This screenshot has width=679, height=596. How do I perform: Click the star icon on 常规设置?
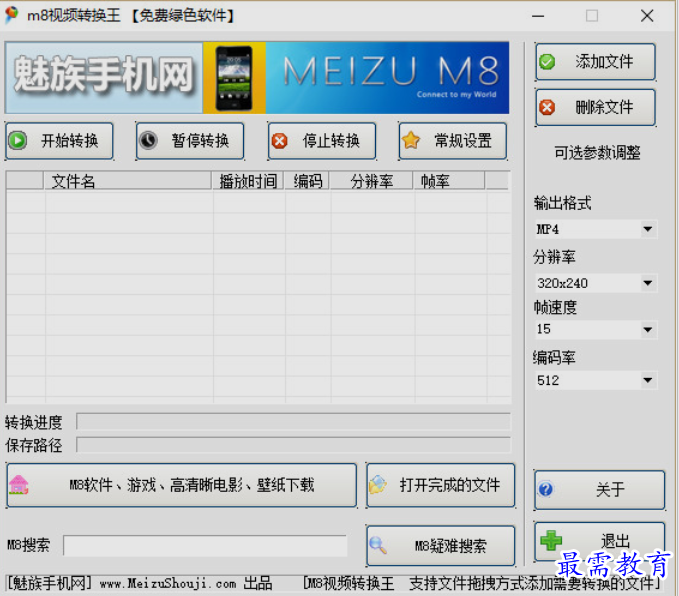point(411,140)
